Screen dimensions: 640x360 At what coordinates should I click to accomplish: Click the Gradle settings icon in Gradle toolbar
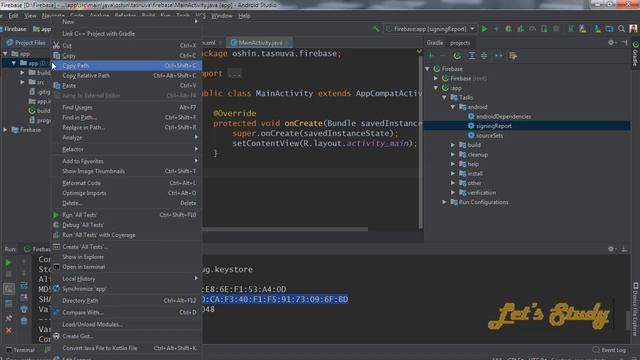click(x=513, y=56)
